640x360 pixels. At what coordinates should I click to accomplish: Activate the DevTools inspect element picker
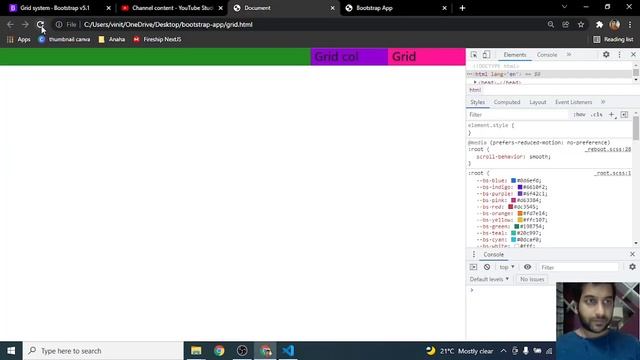coord(474,55)
